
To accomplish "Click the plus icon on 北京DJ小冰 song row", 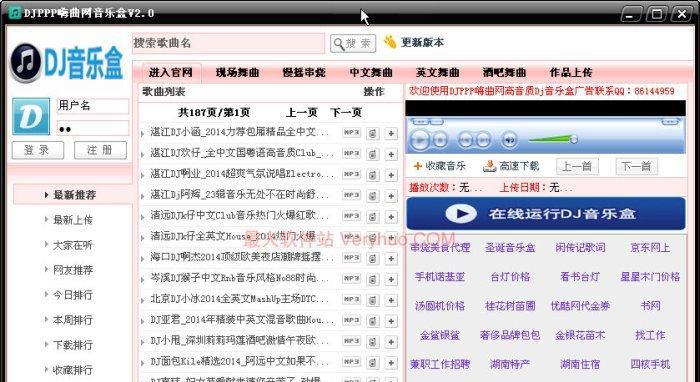I will (x=391, y=300).
